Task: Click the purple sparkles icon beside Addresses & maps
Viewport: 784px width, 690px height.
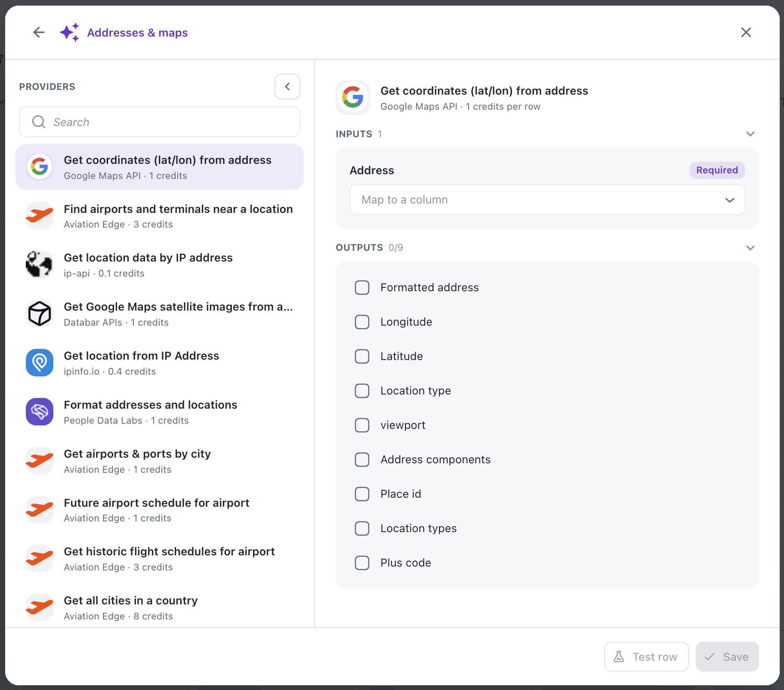Action: tap(69, 32)
